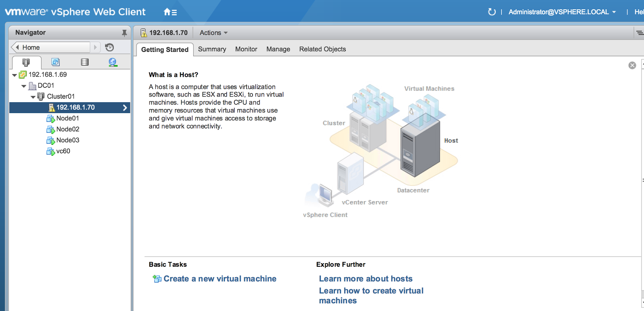
Task: Click the vc60 virtual machine icon
Action: click(x=51, y=151)
